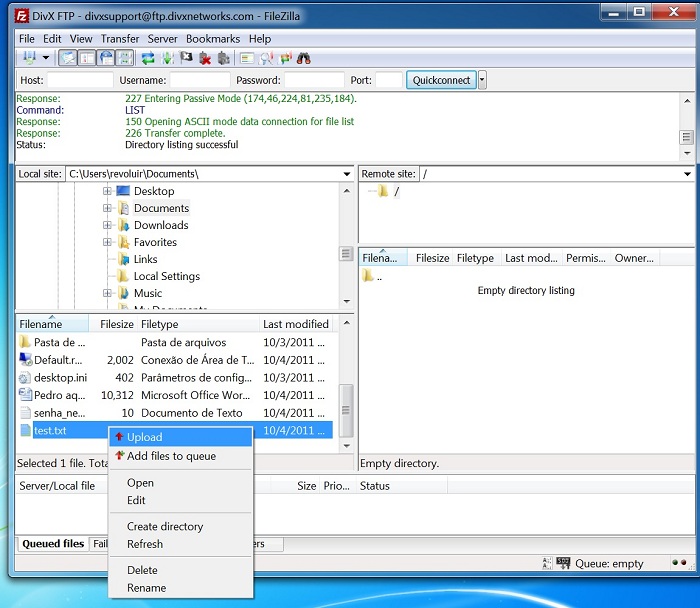The image size is (700, 608).
Task: Open directory comparison toolbar icon
Action: pos(266,58)
